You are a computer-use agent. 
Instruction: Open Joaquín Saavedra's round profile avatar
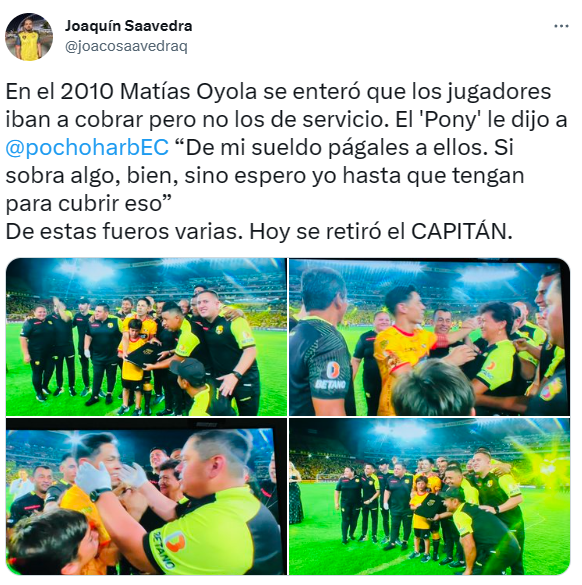(29, 37)
